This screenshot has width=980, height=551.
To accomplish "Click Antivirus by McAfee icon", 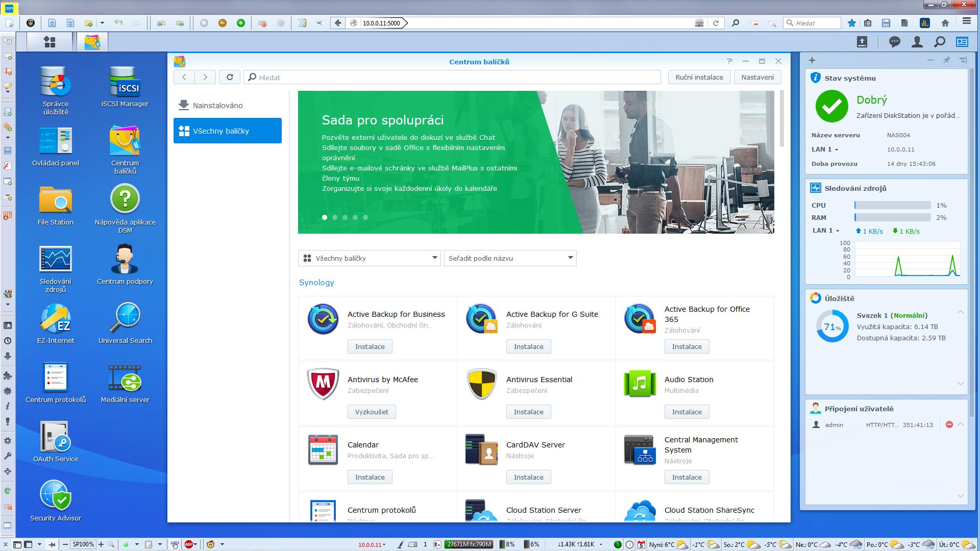I will coord(323,384).
